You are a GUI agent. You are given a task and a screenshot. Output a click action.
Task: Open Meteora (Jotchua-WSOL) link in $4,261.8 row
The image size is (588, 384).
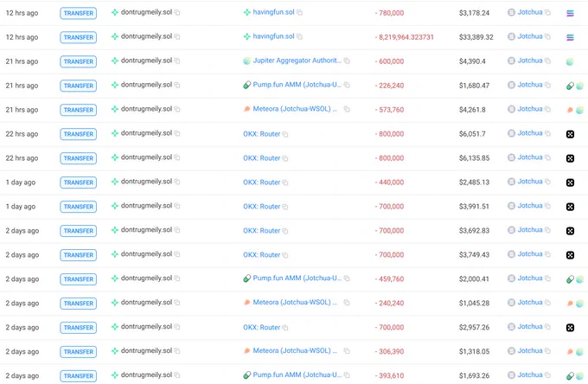[295, 109]
